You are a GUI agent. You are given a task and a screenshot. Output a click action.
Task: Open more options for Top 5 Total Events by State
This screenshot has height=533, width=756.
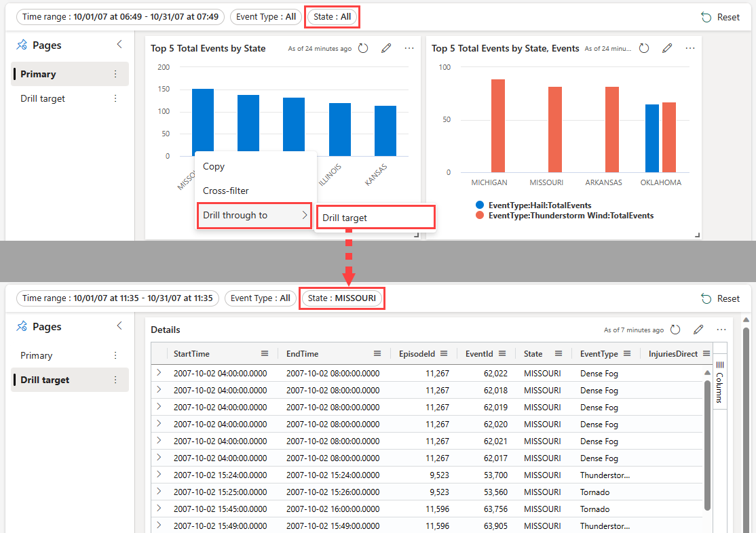point(409,48)
